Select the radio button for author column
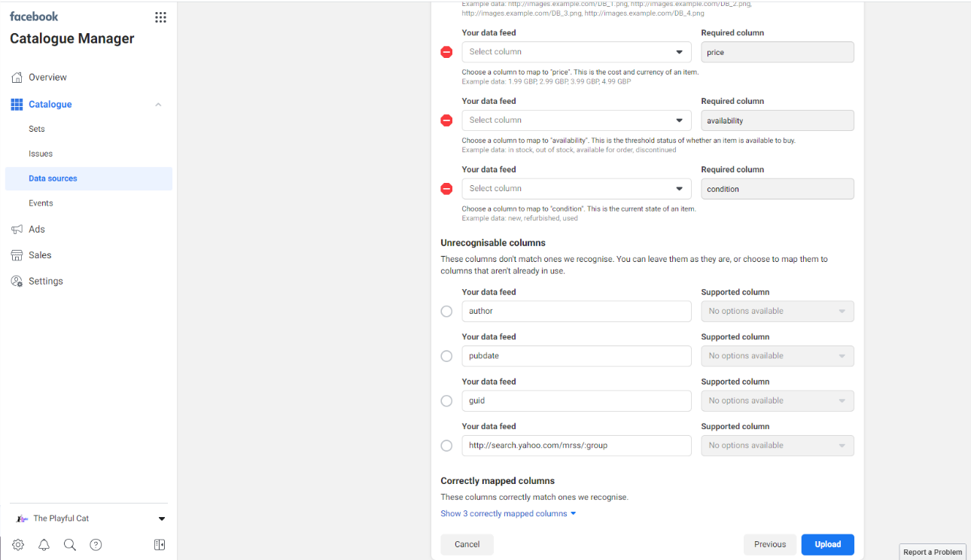971x560 pixels. point(446,311)
